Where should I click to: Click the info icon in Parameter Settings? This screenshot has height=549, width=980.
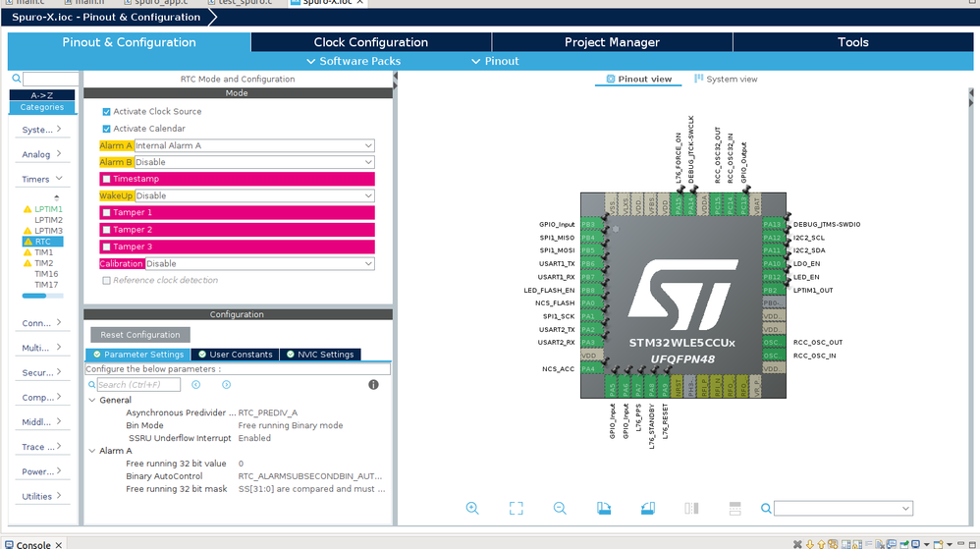(x=373, y=385)
